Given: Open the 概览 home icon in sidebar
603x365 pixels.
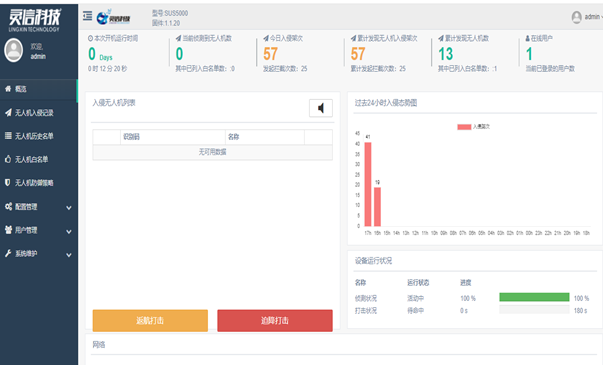Looking at the screenshot, I should (x=8, y=89).
